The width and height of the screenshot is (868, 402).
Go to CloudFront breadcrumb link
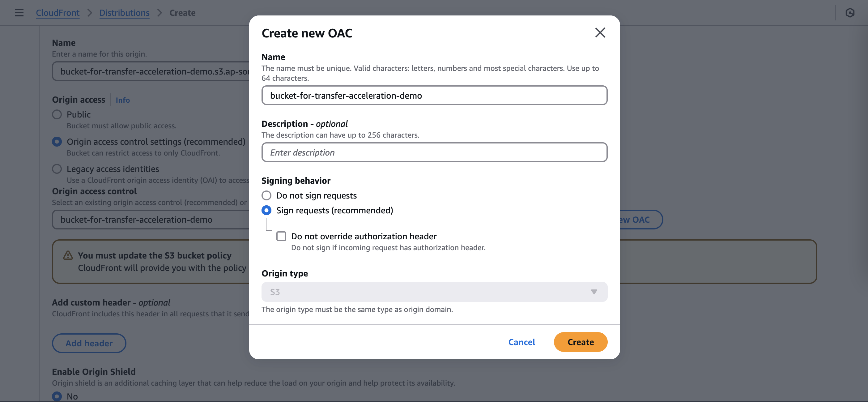click(x=57, y=13)
